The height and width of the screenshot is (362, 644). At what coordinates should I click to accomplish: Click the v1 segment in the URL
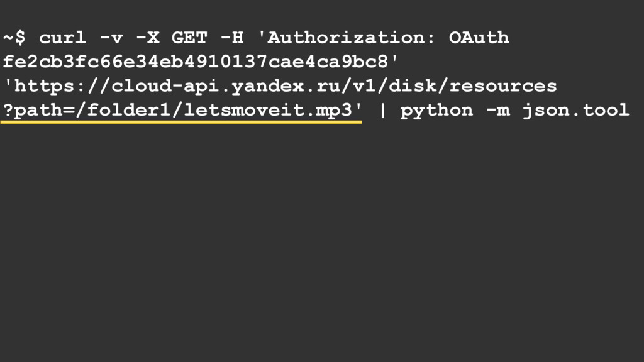[364, 86]
